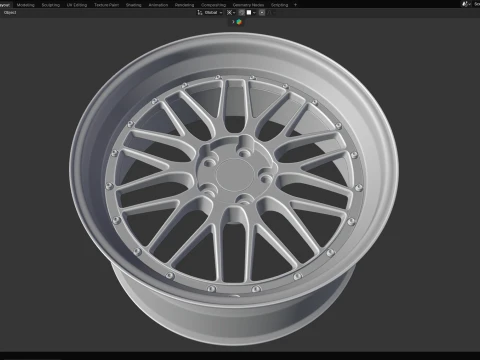Toggle the snapping magnet icon

(x=242, y=13)
